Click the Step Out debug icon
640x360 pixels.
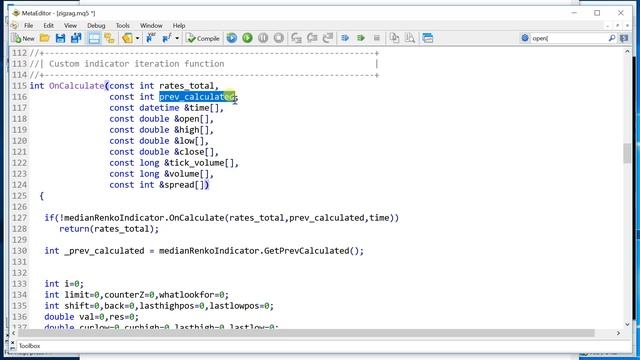(x=328, y=38)
